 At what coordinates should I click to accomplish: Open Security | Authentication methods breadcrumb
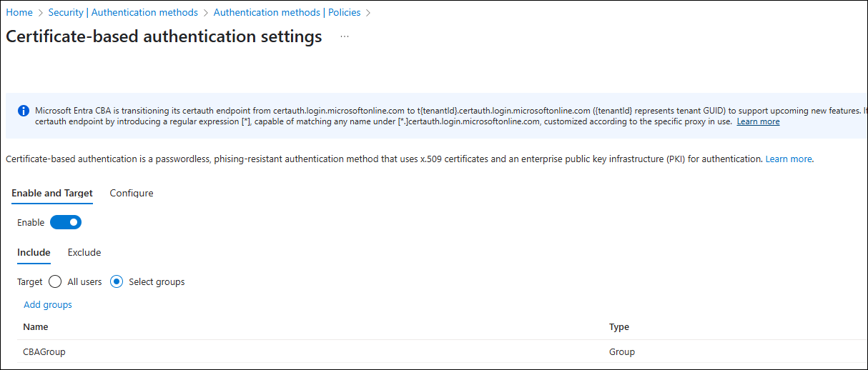click(123, 13)
